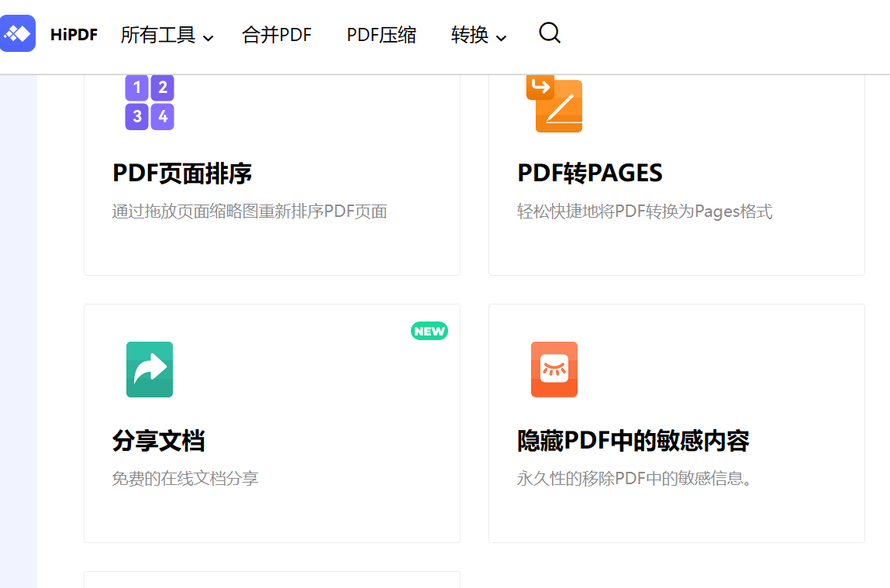Image resolution: width=890 pixels, height=588 pixels.
Task: Click the NEW badge on the 分享文档 card
Action: pyautogui.click(x=429, y=331)
